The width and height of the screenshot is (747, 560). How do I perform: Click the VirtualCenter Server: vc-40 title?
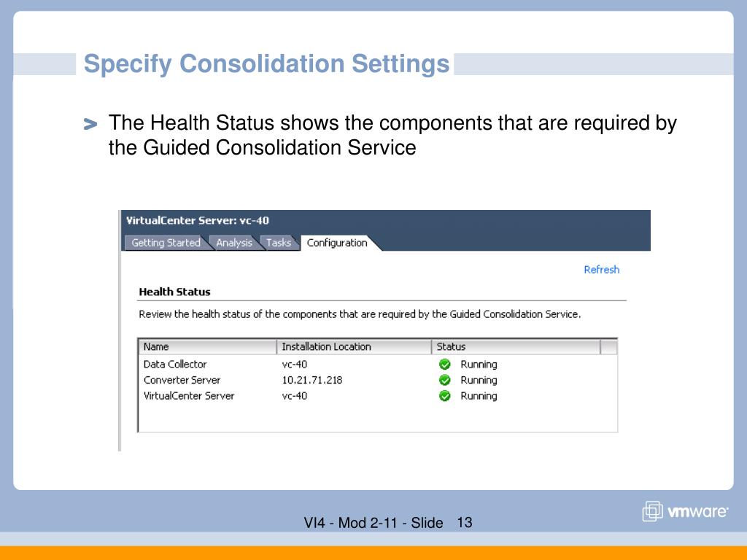point(197,220)
